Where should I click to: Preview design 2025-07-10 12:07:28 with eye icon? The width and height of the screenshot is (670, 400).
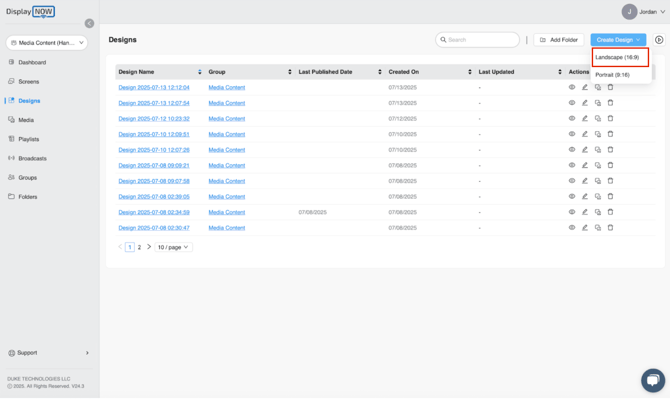[572, 150]
